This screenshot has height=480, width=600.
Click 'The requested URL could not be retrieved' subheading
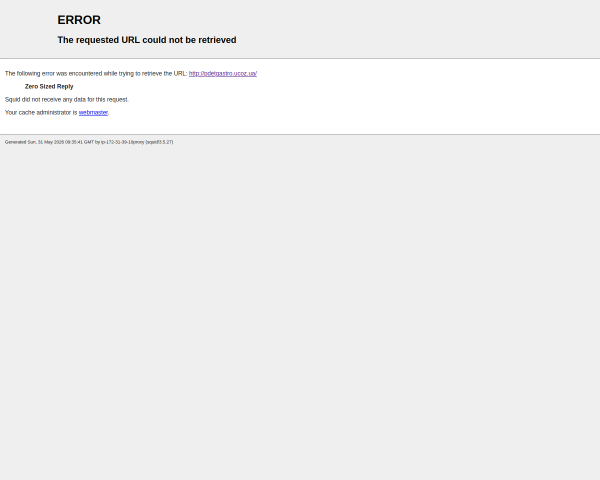147,40
